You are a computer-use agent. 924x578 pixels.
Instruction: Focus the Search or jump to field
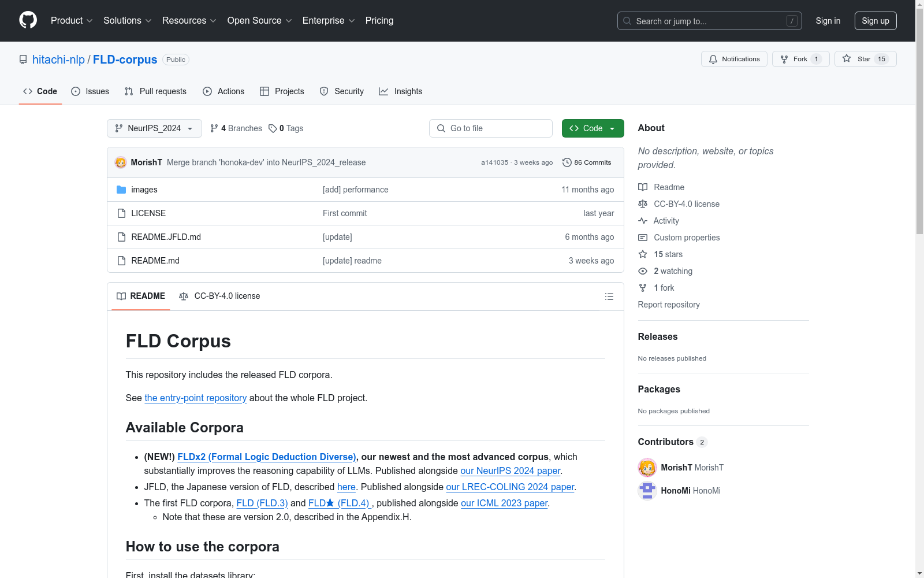(710, 21)
